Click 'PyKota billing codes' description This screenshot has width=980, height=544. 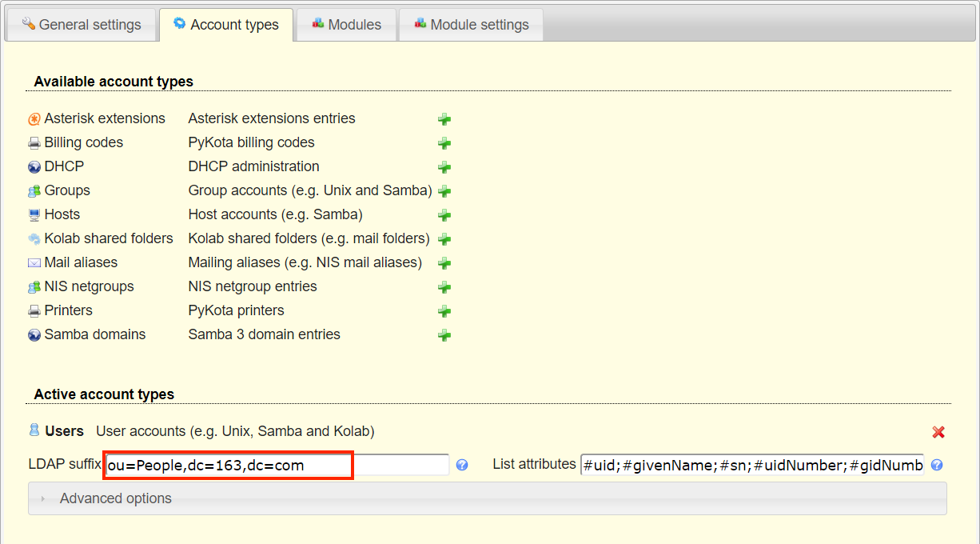[x=252, y=142]
